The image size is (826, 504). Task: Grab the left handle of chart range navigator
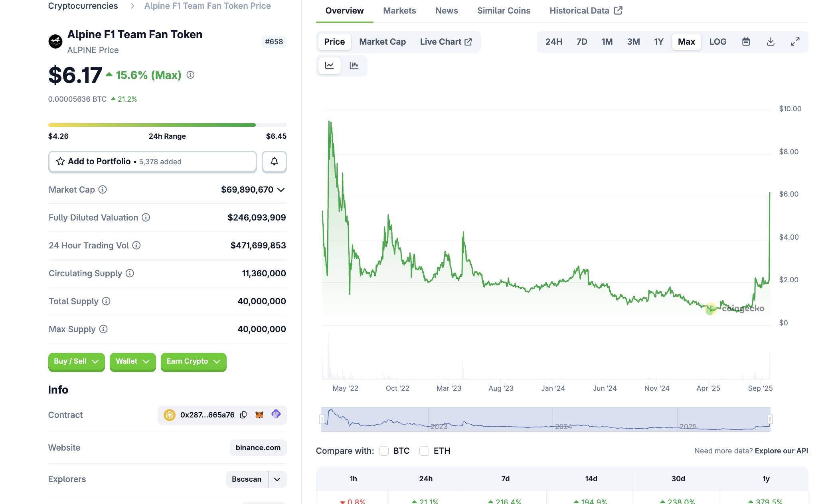(322, 419)
